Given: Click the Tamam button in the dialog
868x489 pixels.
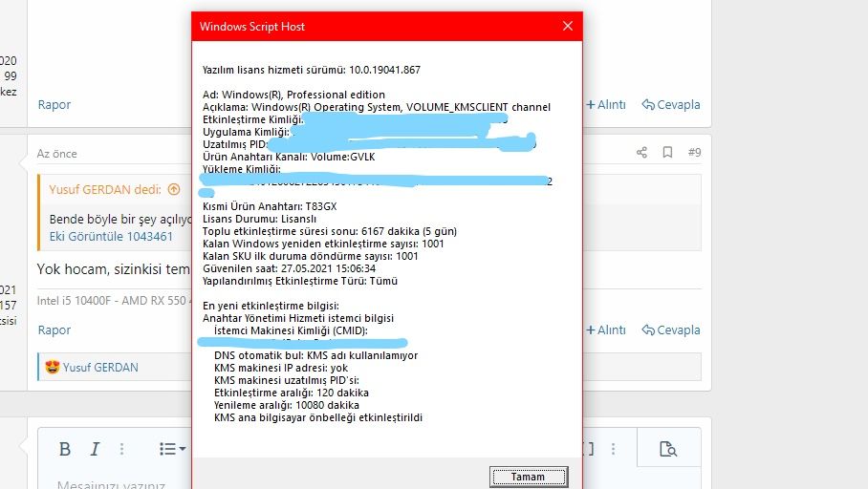Looking at the screenshot, I should pyautogui.click(x=529, y=477).
